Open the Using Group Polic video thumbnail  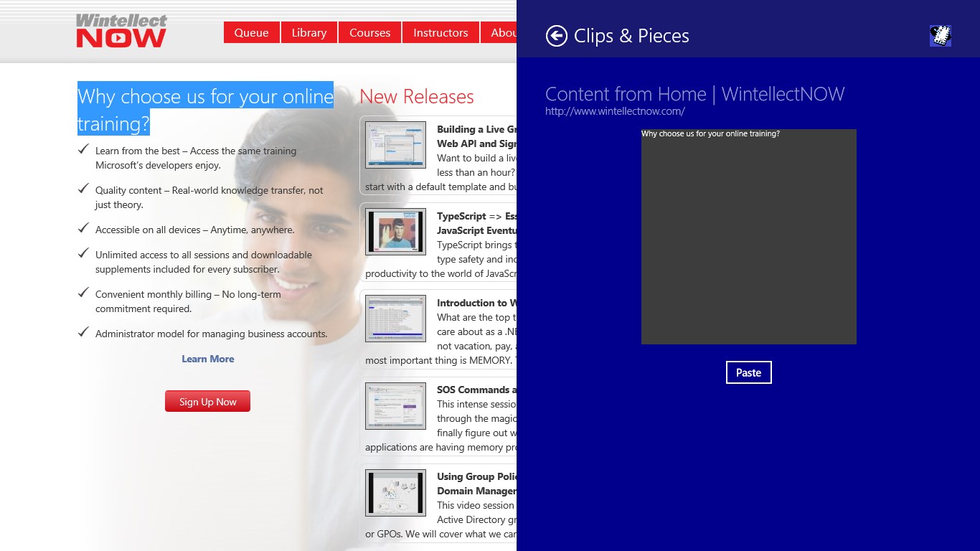(x=395, y=492)
